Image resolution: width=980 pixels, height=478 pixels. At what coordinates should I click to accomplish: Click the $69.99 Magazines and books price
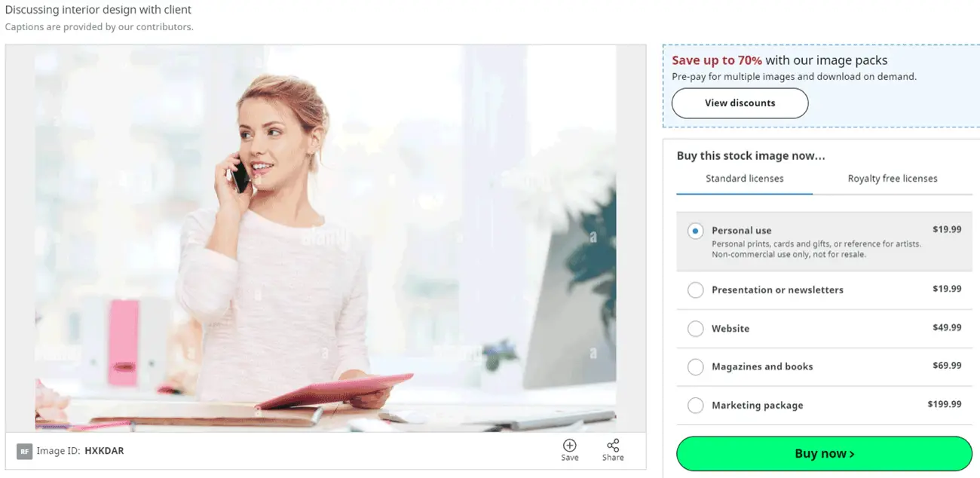click(946, 366)
